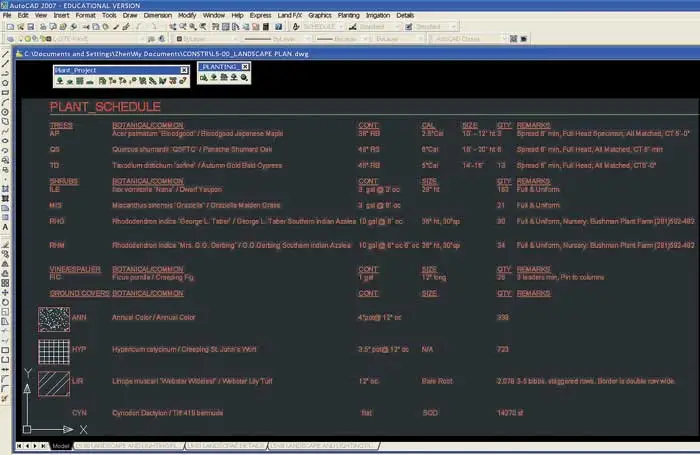Viewport: 700px width, 455px height.
Task: Open the Planting menu
Action: tap(348, 16)
